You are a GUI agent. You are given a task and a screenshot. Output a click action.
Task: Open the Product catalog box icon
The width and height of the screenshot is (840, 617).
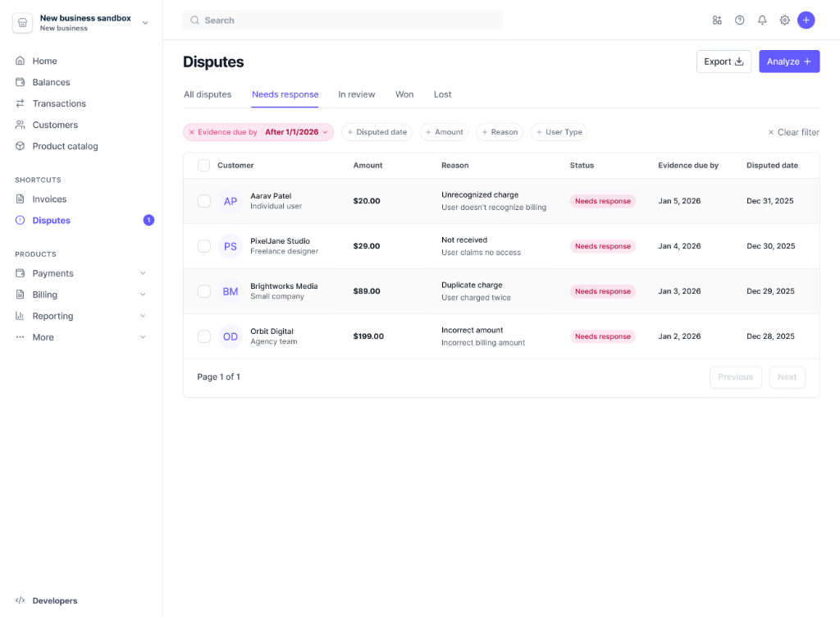point(20,146)
